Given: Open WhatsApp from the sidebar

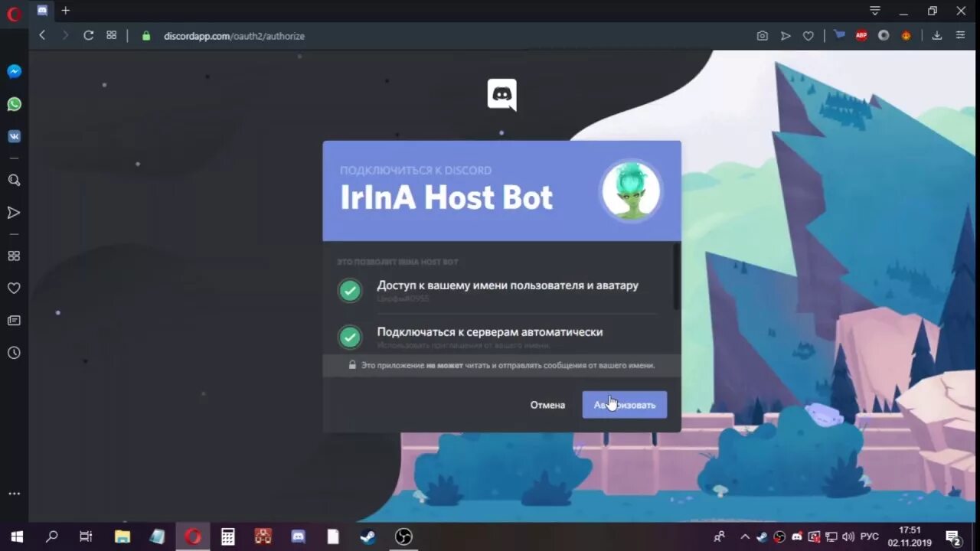Looking at the screenshot, I should pos(14,103).
